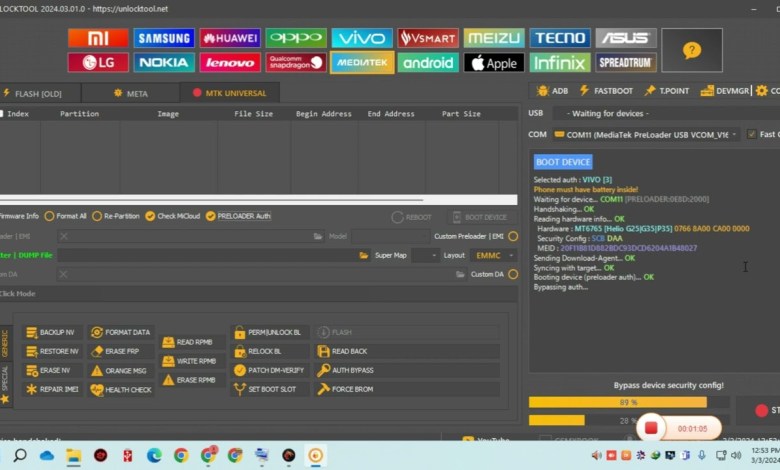Run the Auth Bypass function
Screen dimensions: 780x470
(345, 370)
